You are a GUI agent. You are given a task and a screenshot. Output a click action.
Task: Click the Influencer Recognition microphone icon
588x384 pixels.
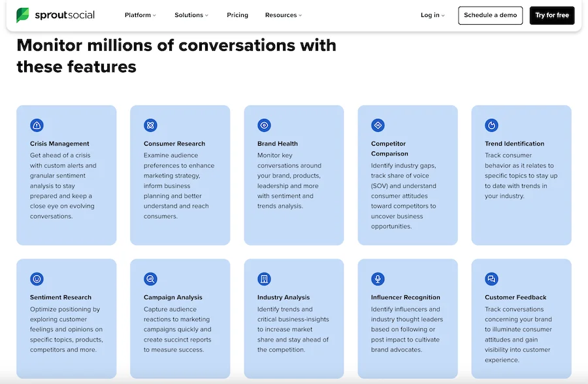(x=378, y=279)
